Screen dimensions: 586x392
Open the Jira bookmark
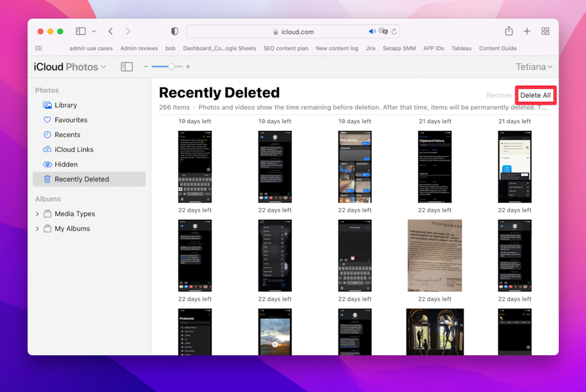pyautogui.click(x=370, y=48)
